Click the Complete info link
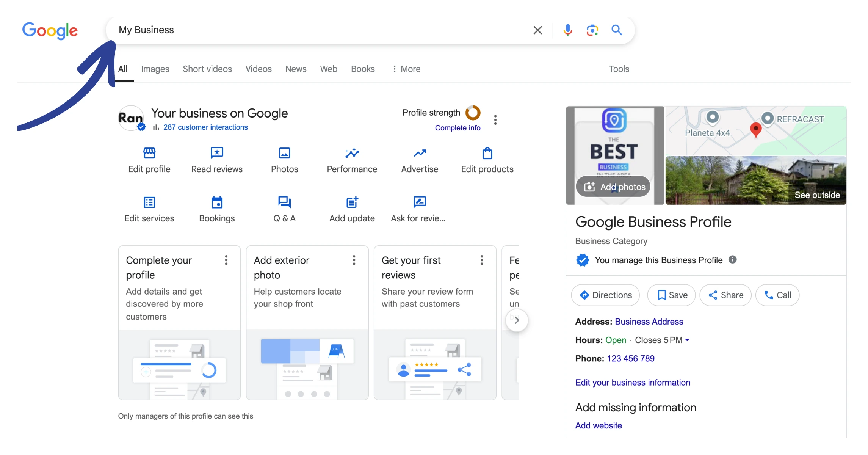Image resolution: width=868 pixels, height=455 pixels. point(458,128)
